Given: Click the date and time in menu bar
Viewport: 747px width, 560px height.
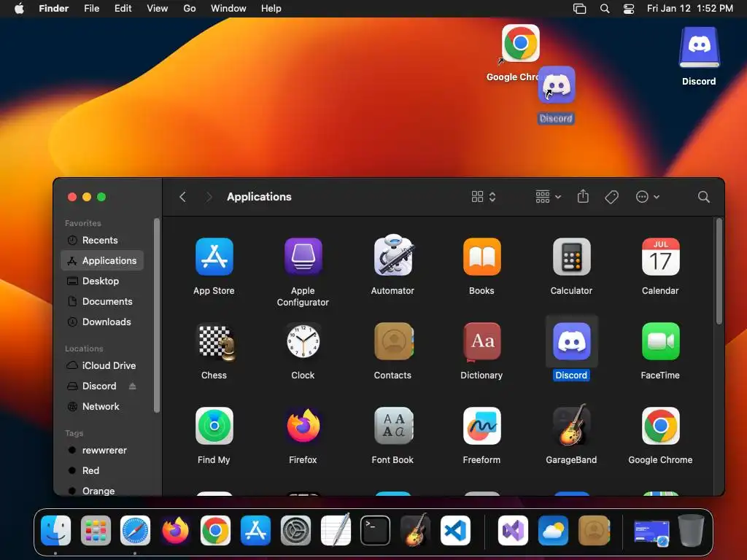Looking at the screenshot, I should click(x=690, y=9).
